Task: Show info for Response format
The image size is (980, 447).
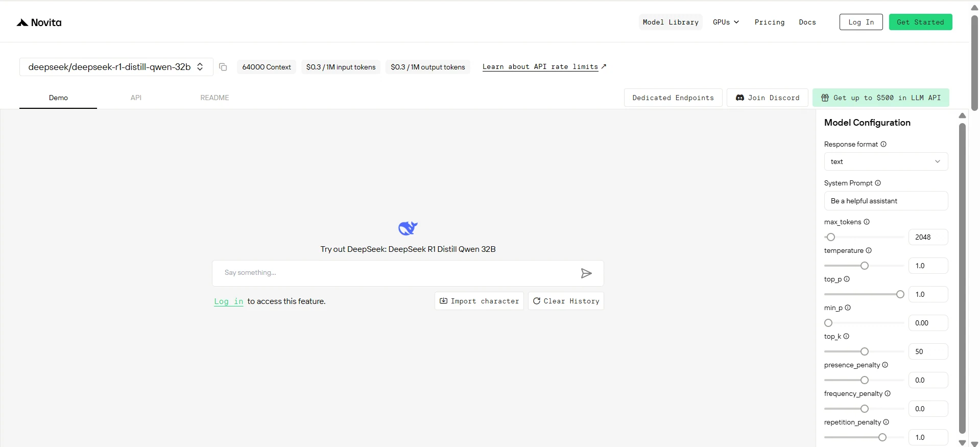Action: 883,144
